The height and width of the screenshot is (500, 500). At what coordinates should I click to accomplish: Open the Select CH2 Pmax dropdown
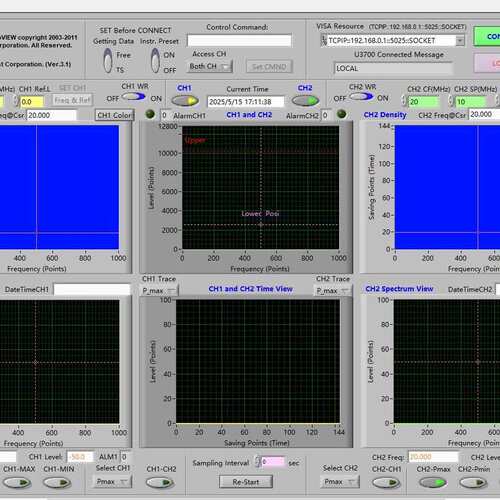click(340, 482)
